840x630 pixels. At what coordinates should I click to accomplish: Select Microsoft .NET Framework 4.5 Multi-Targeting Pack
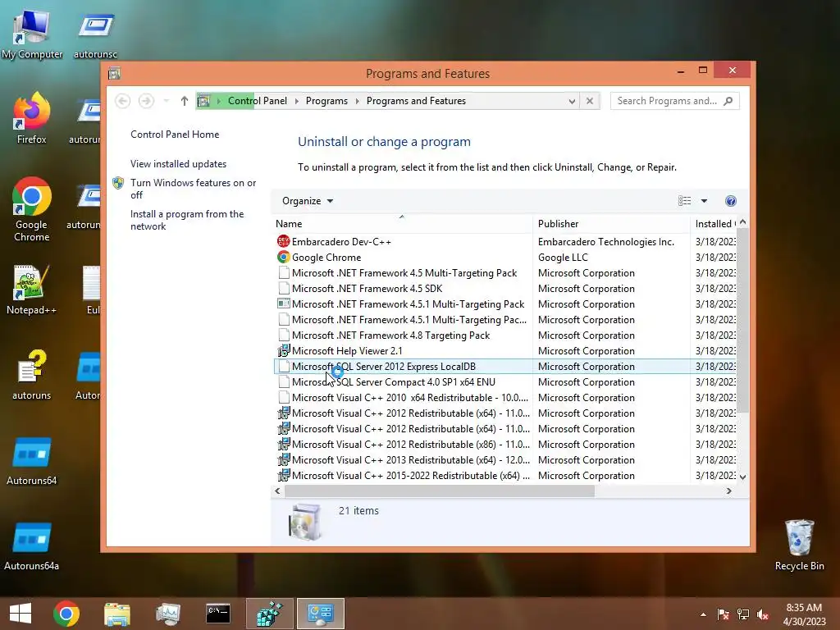click(504, 273)
